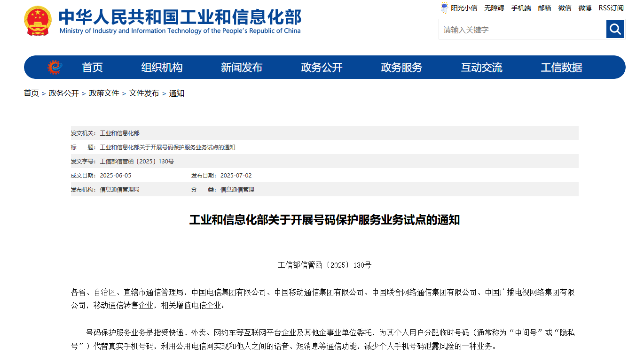The image size is (644, 355).
Task: Click the 发文字号 row value in the table
Action: coord(137,162)
